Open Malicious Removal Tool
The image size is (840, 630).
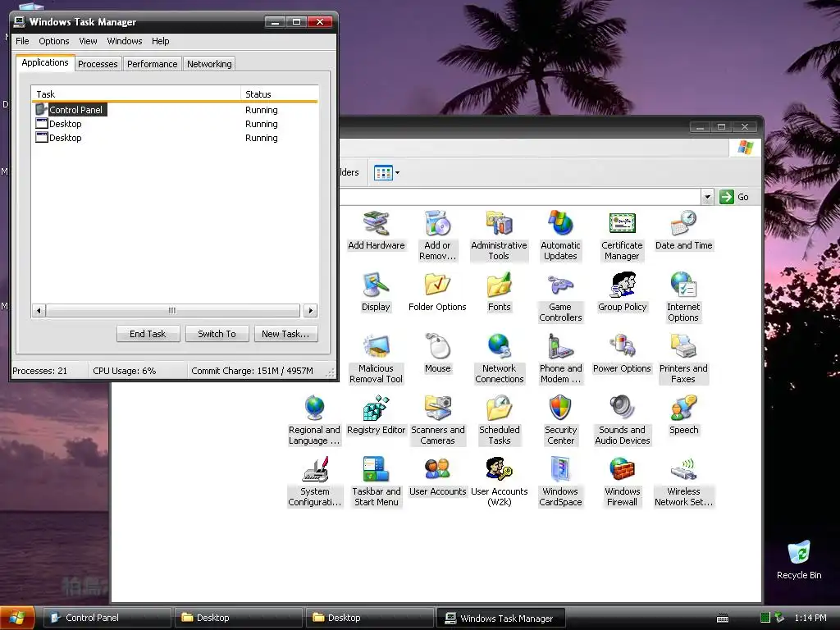[376, 359]
